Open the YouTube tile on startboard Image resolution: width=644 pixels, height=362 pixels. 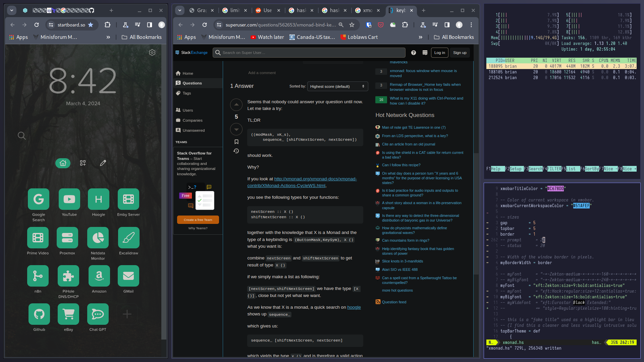pyautogui.click(x=69, y=199)
